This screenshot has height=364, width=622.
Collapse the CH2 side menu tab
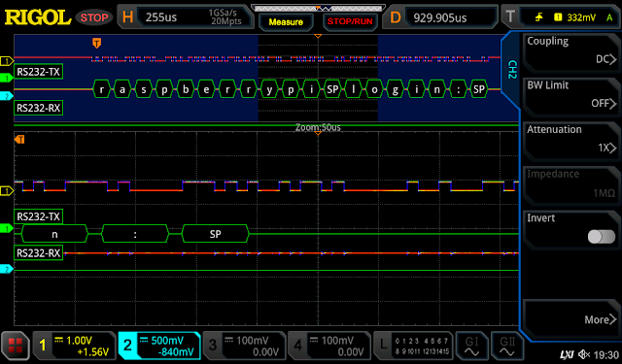512,70
